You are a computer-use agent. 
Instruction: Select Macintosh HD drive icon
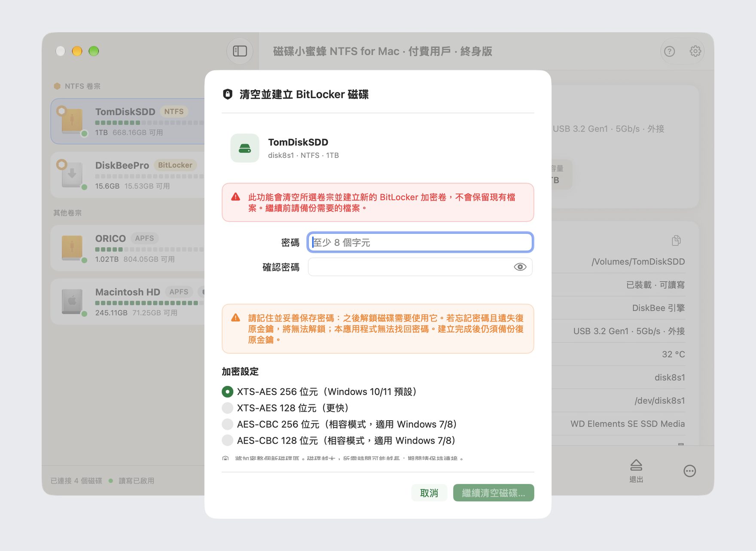click(x=72, y=301)
